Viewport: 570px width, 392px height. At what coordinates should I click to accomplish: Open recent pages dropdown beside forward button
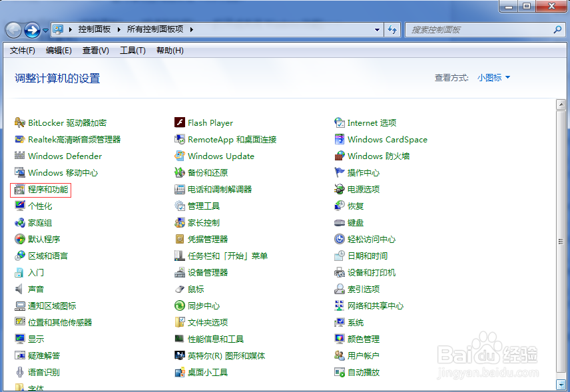click(45, 31)
